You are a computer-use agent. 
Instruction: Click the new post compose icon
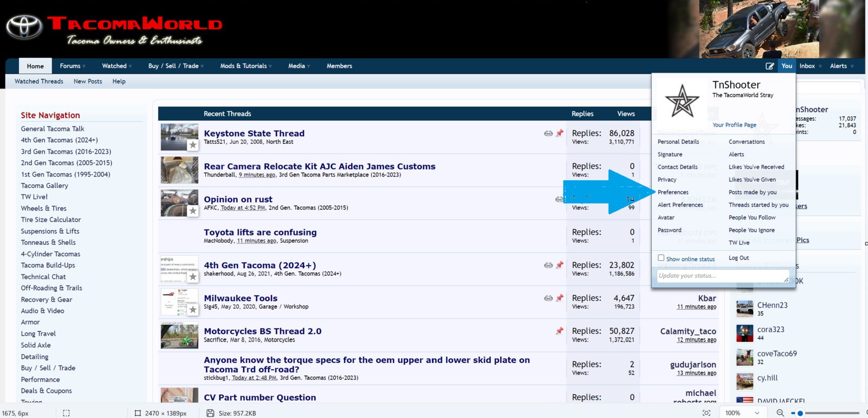[770, 66]
